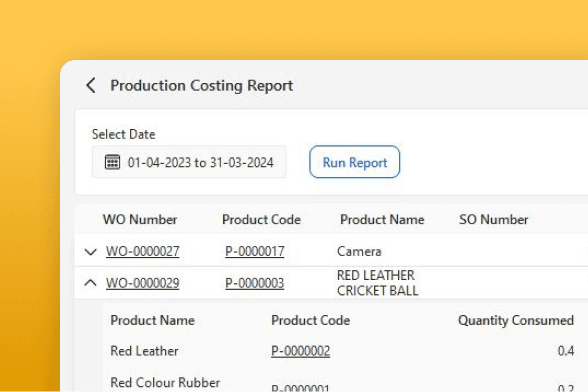Select the RED LEATHER CRICKET BALL cell
588x392 pixels.
coord(378,283)
